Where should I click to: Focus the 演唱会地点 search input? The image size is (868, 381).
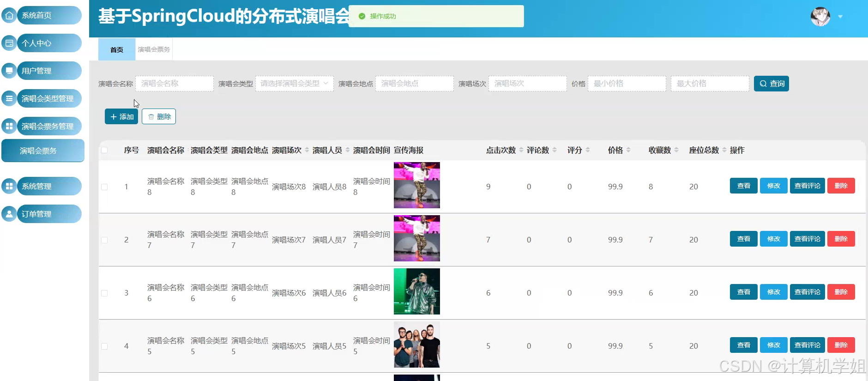(x=415, y=84)
